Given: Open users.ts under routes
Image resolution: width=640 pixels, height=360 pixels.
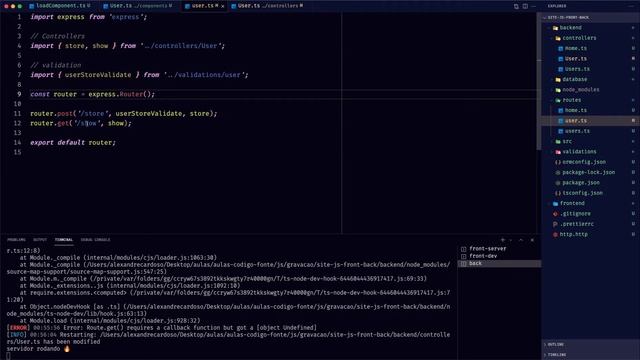Looking at the screenshot, I should [x=591, y=131].
